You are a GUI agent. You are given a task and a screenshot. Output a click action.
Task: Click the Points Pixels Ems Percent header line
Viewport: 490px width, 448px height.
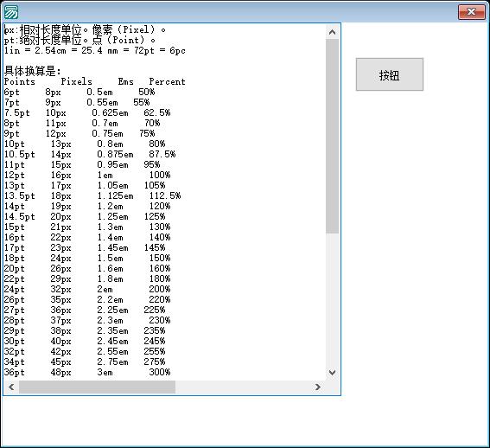click(x=95, y=81)
